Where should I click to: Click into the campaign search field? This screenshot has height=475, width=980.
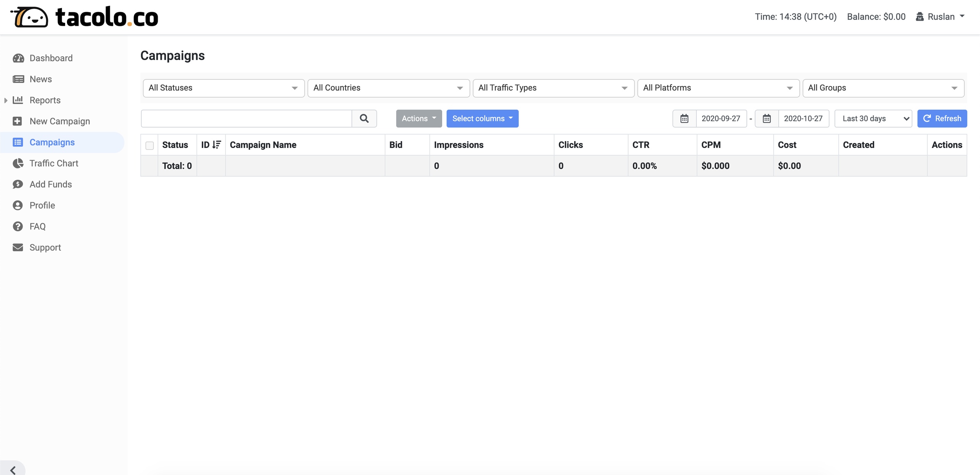[246, 119]
